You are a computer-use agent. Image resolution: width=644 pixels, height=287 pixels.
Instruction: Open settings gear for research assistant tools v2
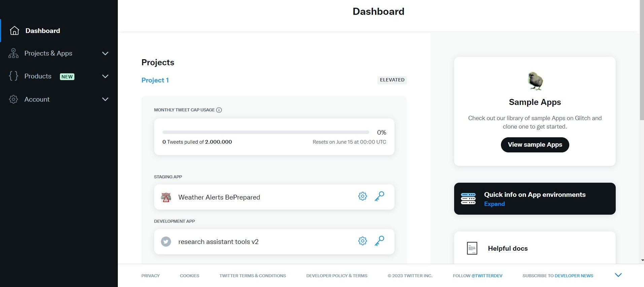tap(363, 241)
